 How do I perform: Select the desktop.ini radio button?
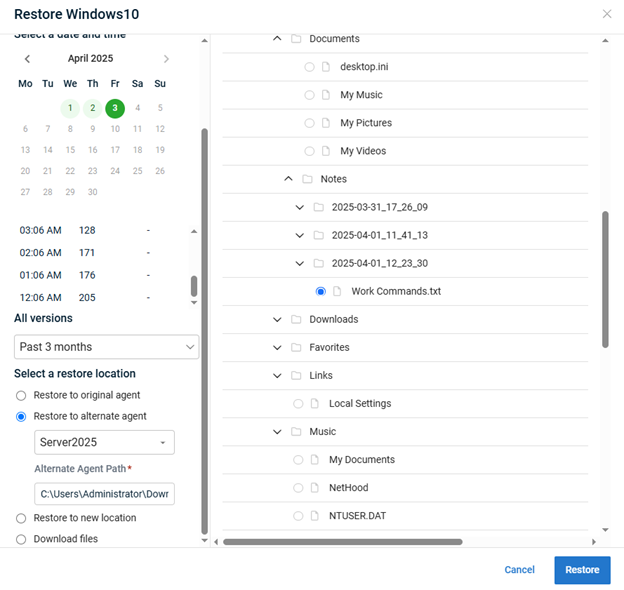(x=309, y=67)
